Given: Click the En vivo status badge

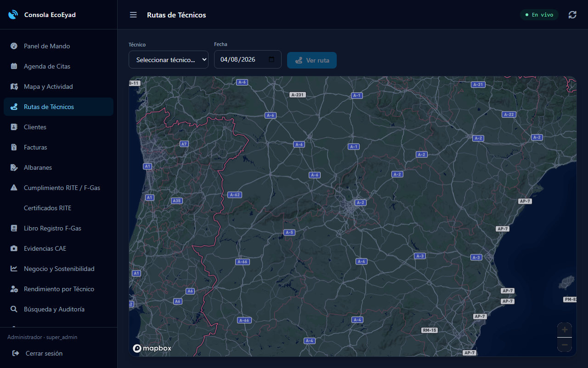Looking at the screenshot, I should (539, 15).
